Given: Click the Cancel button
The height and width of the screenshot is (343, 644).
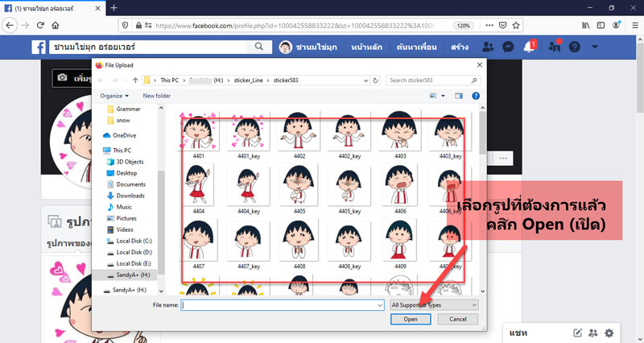Looking at the screenshot, I should [x=457, y=319].
